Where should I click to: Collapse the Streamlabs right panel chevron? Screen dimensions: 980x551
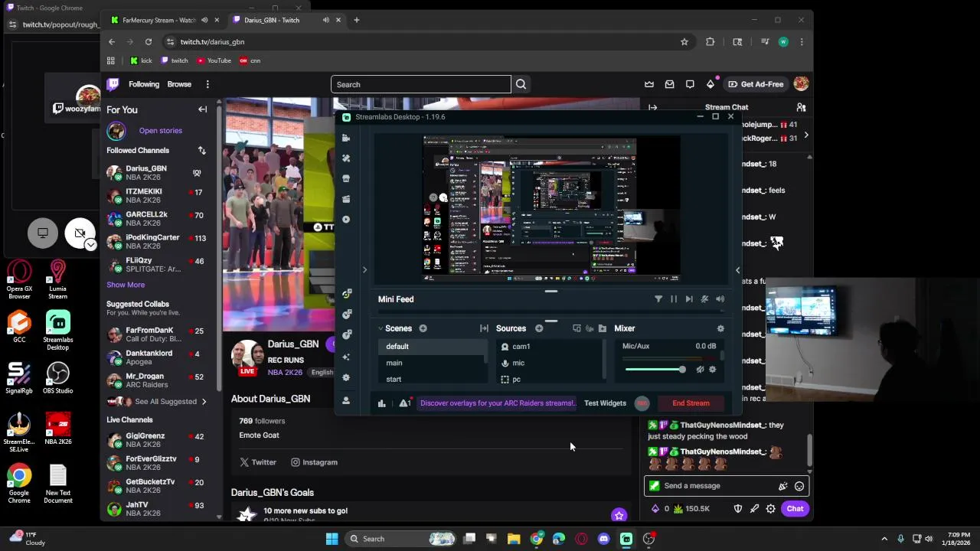737,269
